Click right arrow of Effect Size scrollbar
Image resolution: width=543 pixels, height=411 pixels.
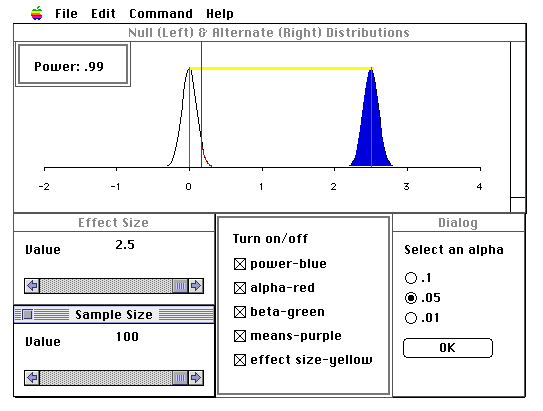[x=196, y=286]
